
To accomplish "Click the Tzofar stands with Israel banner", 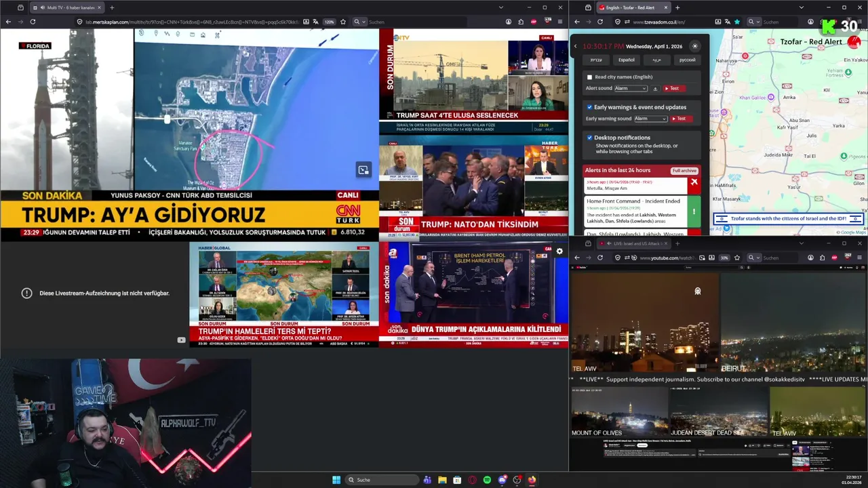I will pos(789,218).
